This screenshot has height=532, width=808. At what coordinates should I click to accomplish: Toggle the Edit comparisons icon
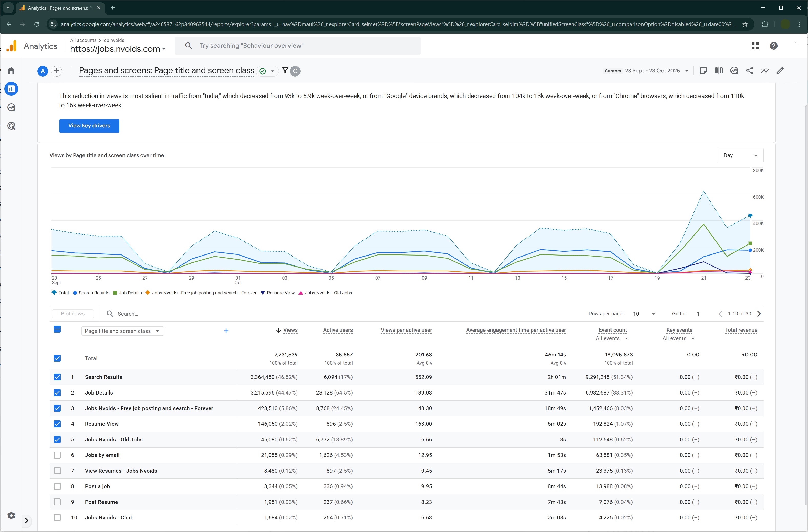point(718,71)
